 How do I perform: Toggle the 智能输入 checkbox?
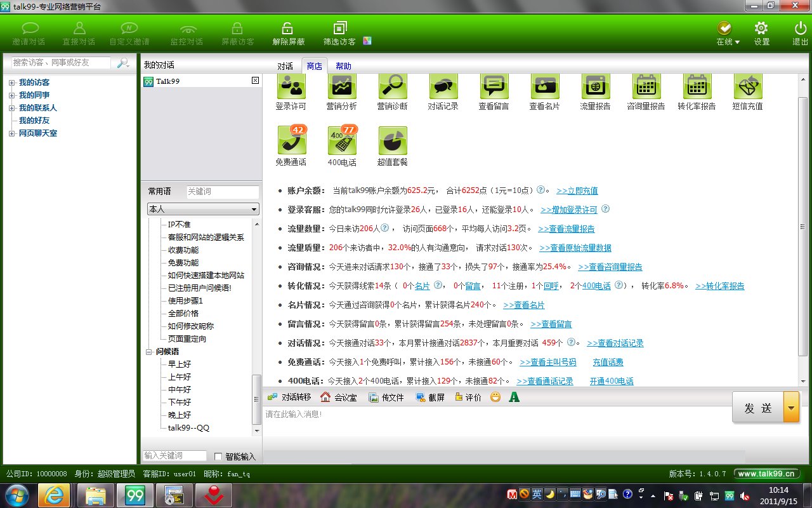[218, 457]
